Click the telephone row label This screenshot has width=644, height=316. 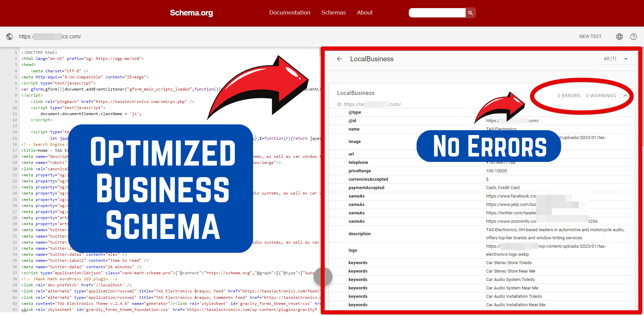point(358,163)
